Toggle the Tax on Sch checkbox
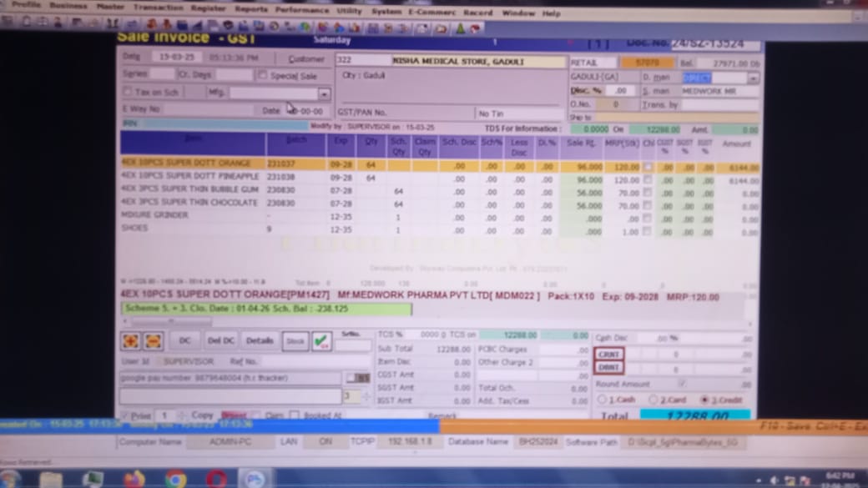This screenshot has width=868, height=488. pyautogui.click(x=128, y=92)
